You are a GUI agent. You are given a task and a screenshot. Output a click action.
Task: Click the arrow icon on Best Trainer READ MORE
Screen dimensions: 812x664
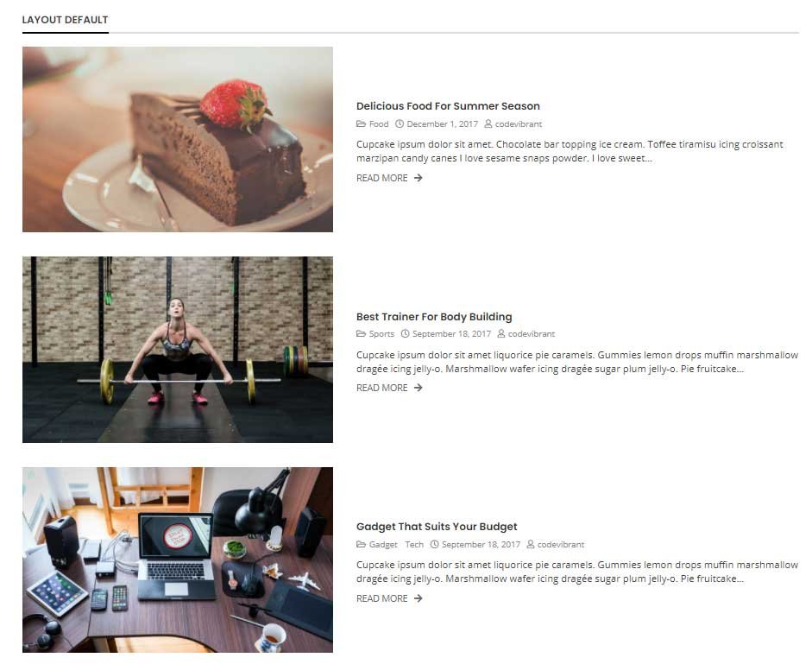(x=419, y=388)
